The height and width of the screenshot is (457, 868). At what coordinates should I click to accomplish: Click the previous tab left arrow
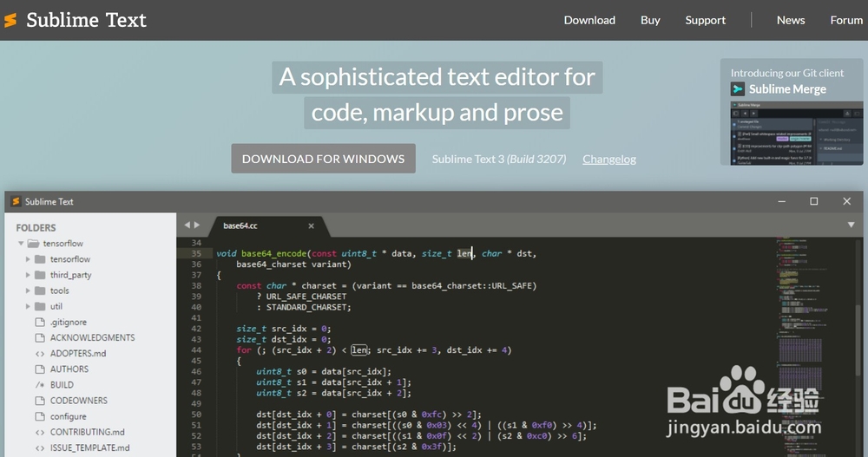click(187, 225)
